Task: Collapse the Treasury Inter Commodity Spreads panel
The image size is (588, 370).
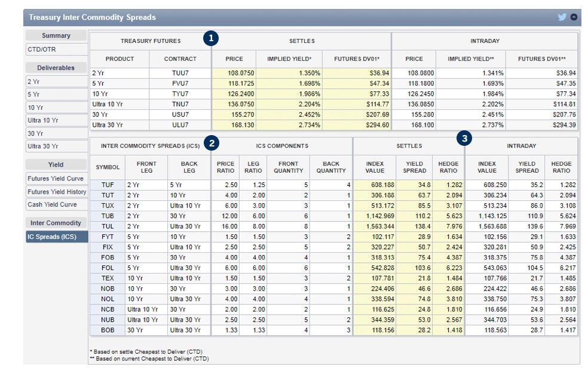Action: [574, 17]
